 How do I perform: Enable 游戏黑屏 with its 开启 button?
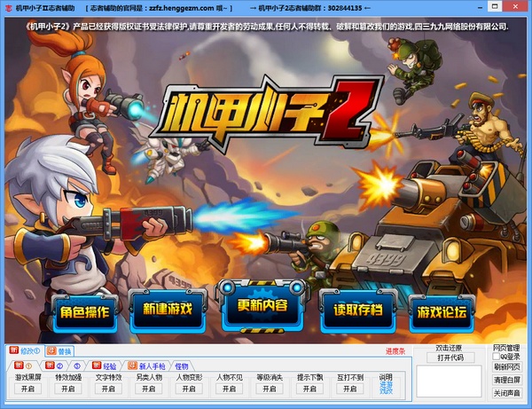[x=27, y=389]
